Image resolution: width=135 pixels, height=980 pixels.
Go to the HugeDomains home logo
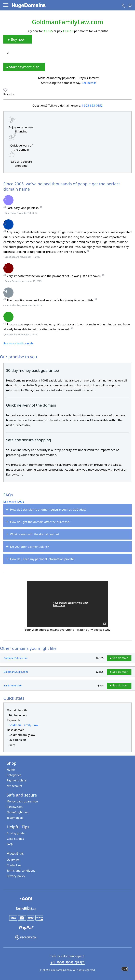29,5
